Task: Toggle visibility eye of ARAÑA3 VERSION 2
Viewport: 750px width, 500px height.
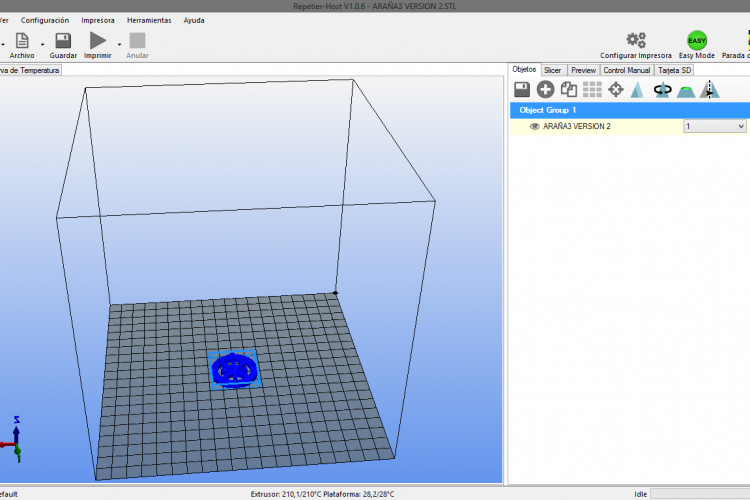Action: [534, 127]
